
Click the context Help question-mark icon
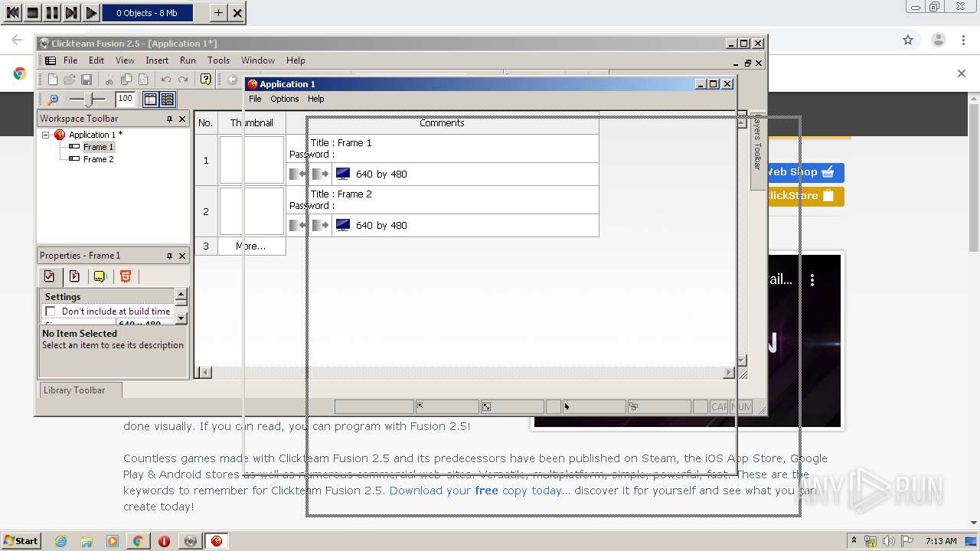point(205,80)
